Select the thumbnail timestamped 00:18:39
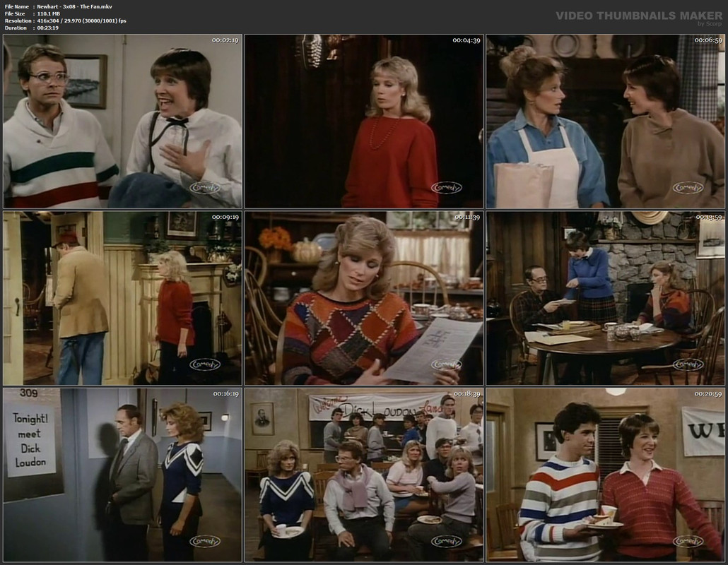 364,475
